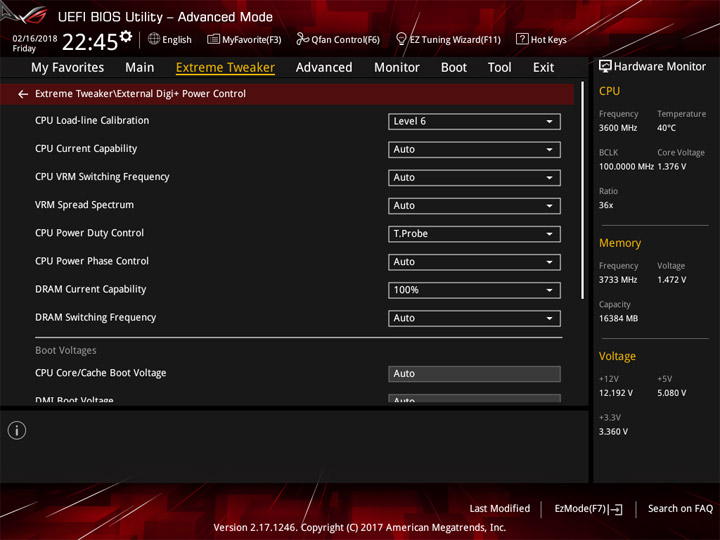Select the Exit tab
The height and width of the screenshot is (540, 720).
[543, 68]
